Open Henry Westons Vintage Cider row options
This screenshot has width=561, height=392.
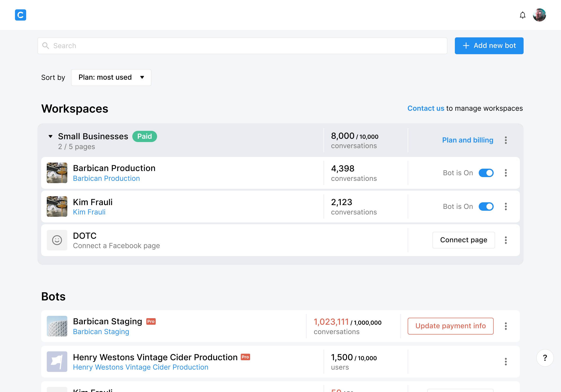click(506, 361)
